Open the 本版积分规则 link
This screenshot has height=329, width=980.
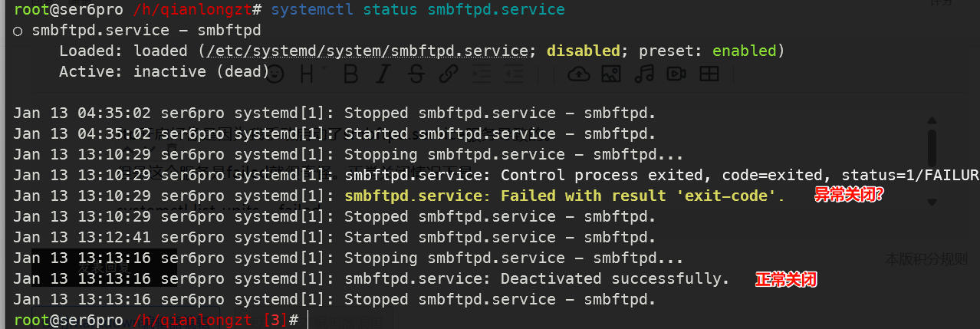pos(926,259)
